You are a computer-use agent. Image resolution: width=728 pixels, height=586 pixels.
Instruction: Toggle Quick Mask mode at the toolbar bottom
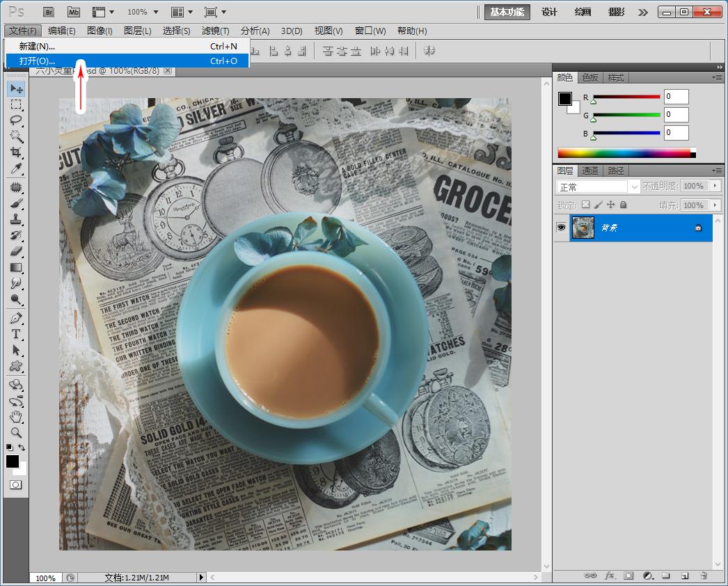(x=15, y=484)
